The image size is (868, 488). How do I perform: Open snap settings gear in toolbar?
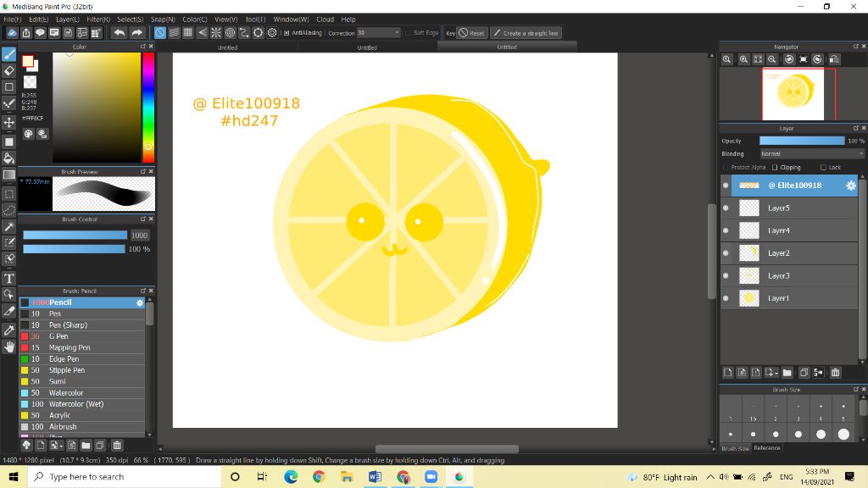tap(272, 33)
